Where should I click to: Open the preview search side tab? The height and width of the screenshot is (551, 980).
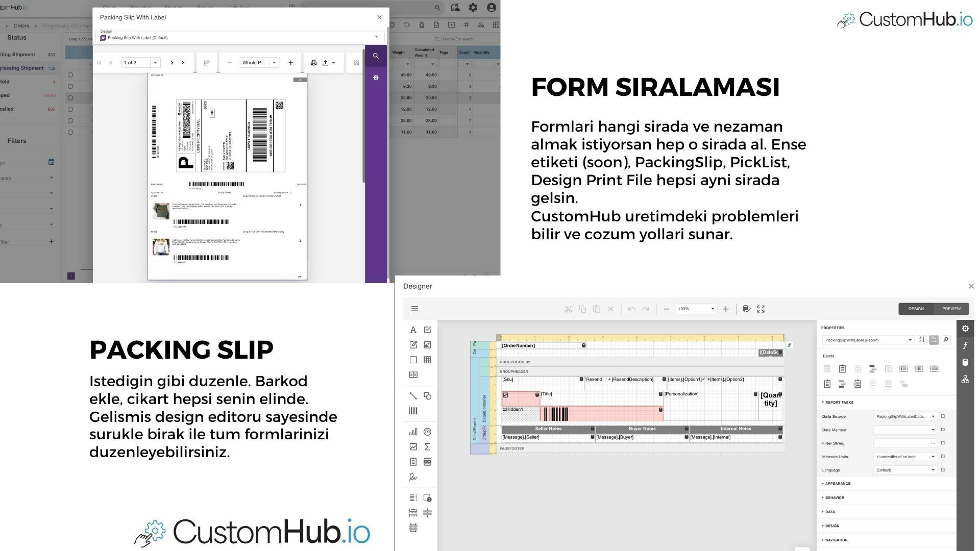[376, 56]
